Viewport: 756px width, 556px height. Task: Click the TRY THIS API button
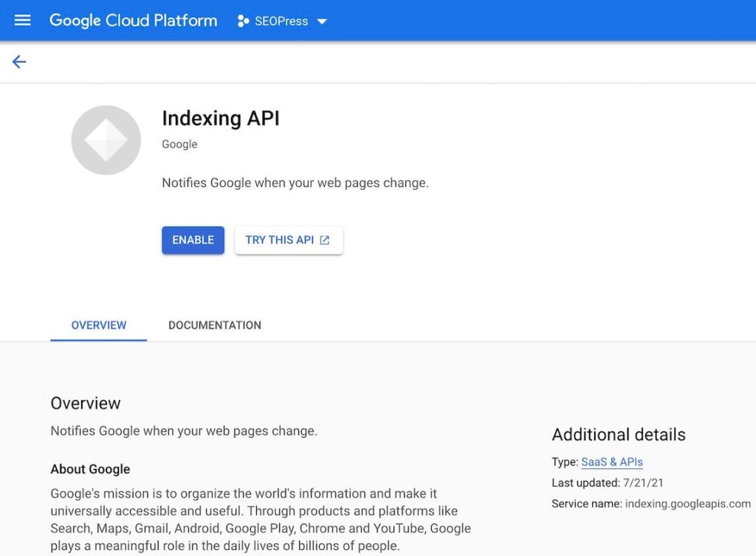[x=288, y=240]
